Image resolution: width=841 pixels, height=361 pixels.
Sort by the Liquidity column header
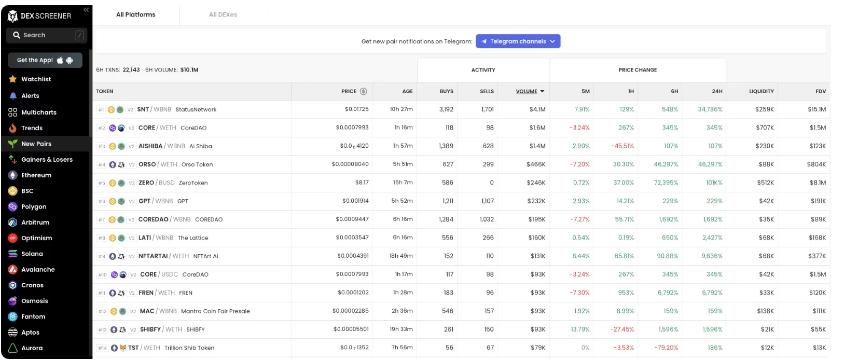tap(761, 91)
